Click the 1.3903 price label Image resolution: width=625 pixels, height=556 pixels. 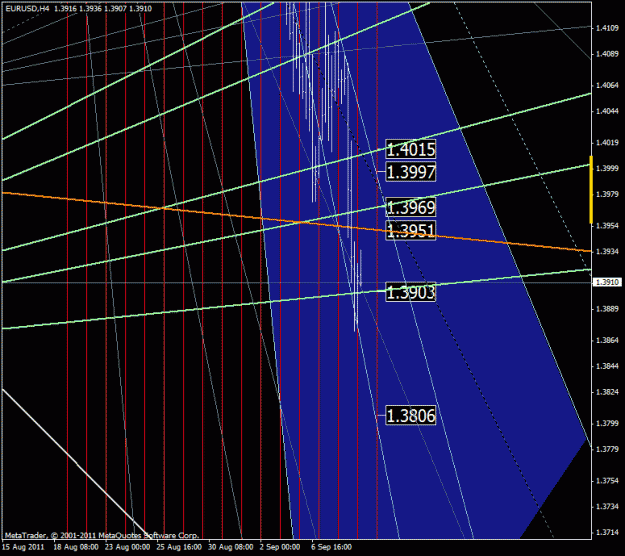coord(411,292)
